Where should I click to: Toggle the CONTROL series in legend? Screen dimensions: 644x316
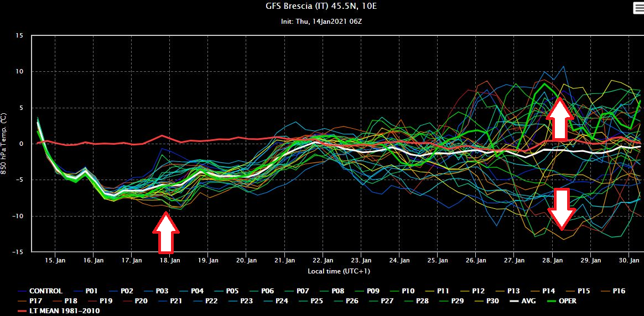(39, 291)
